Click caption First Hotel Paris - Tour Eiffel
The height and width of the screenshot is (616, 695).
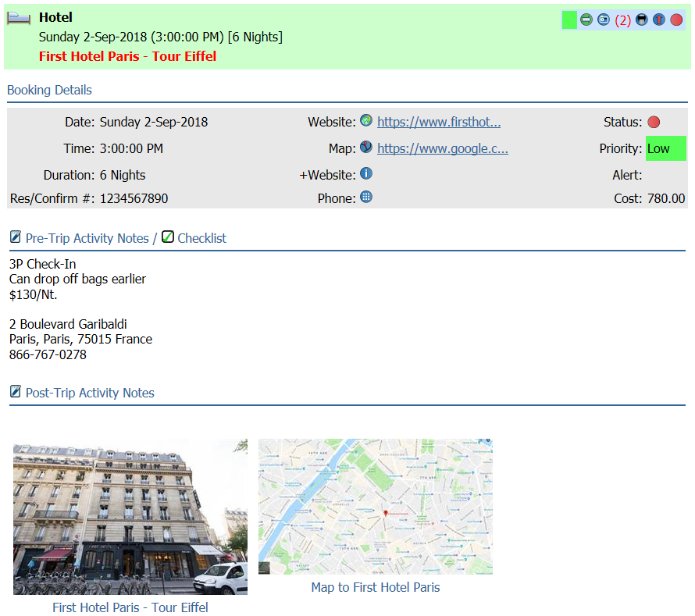[x=130, y=607]
